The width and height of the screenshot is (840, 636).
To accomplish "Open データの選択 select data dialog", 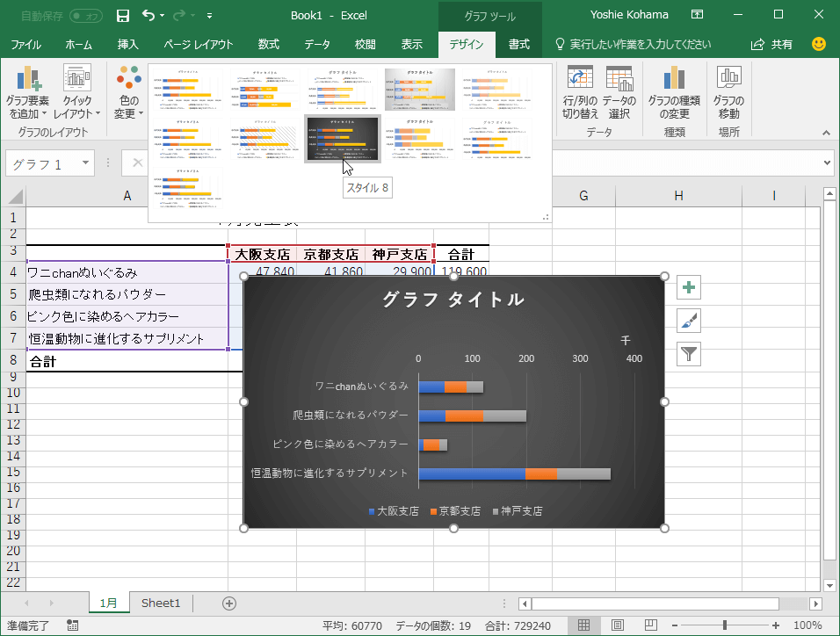I will 619,93.
